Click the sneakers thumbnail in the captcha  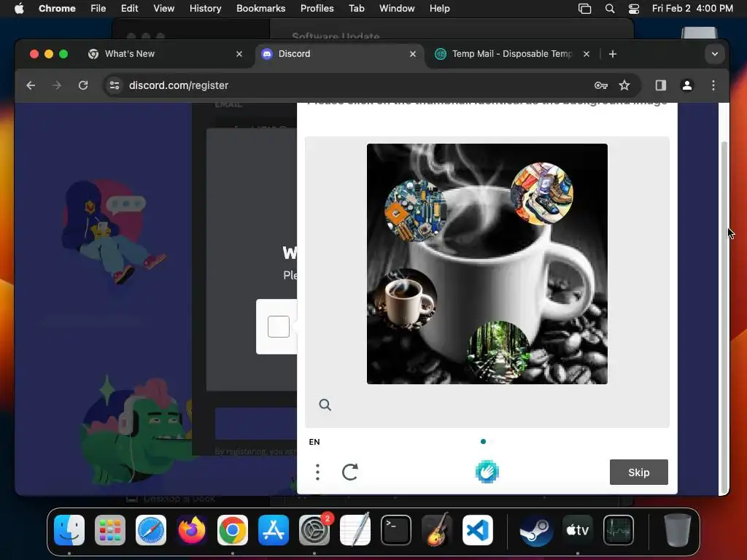tap(542, 194)
